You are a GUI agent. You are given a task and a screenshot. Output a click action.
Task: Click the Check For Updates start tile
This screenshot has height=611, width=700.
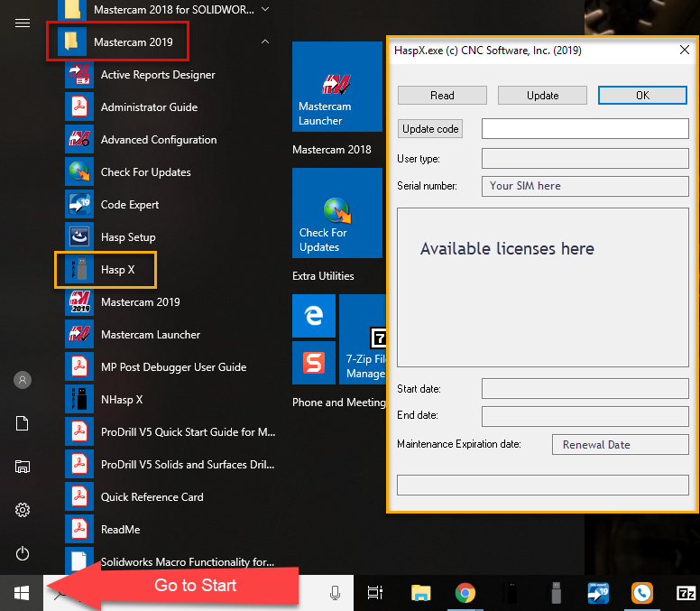[337, 213]
